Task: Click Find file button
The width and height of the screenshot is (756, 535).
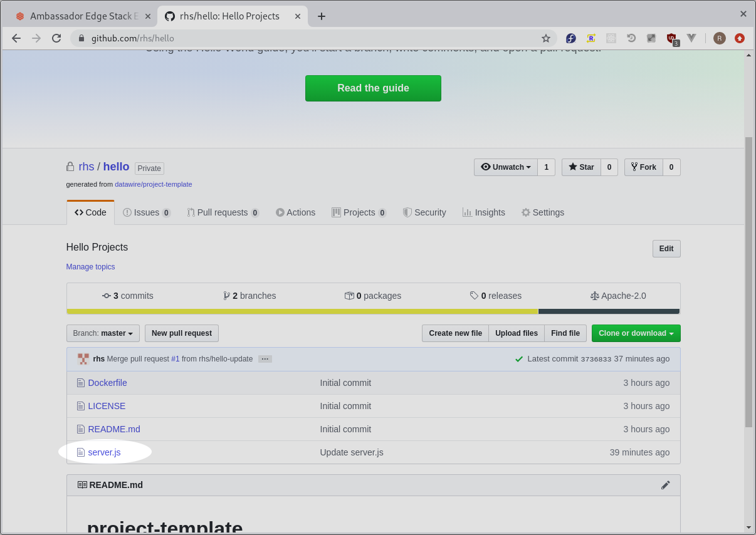Action: (565, 333)
